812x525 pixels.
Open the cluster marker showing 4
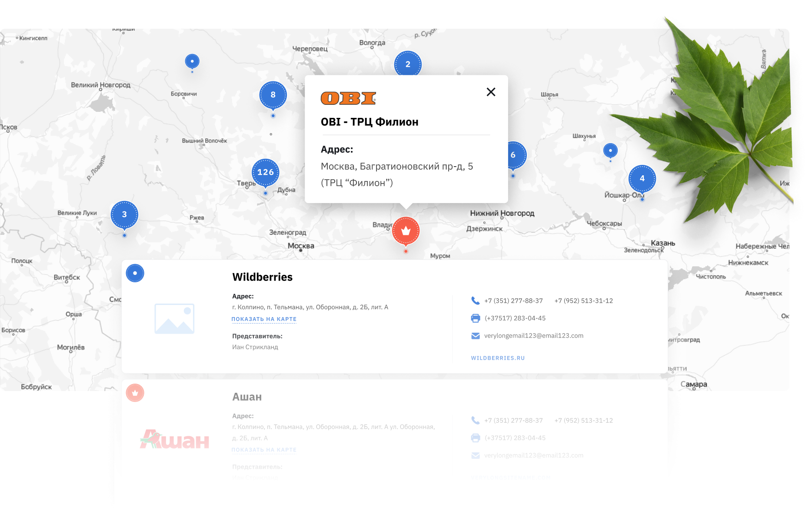[642, 178]
